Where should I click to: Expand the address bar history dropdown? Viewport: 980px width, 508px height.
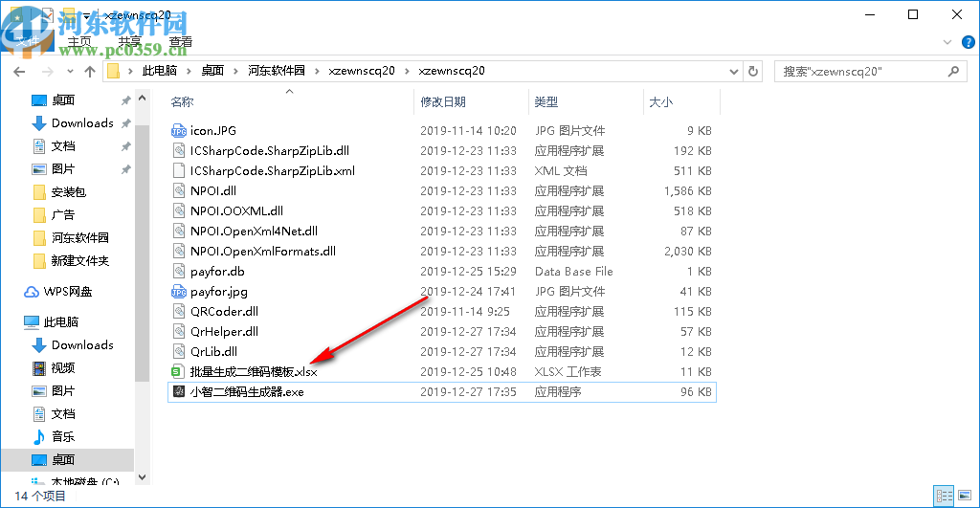pos(734,71)
